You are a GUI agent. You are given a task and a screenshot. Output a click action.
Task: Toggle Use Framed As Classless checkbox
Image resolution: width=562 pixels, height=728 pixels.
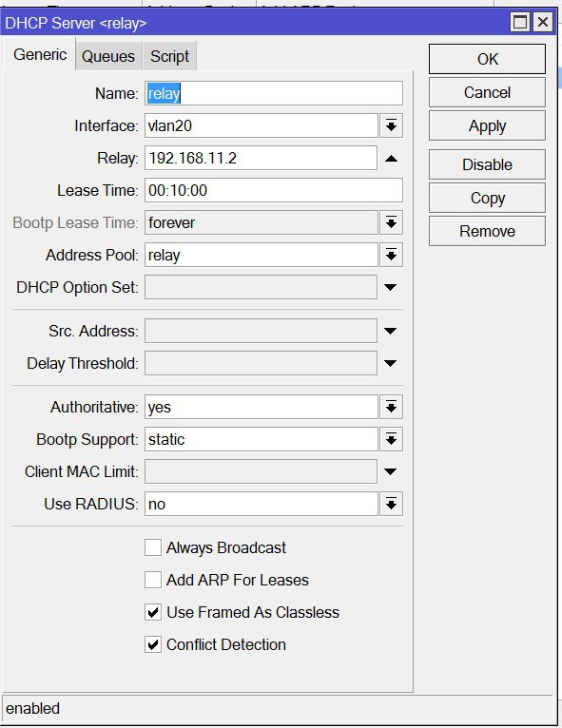tap(153, 612)
